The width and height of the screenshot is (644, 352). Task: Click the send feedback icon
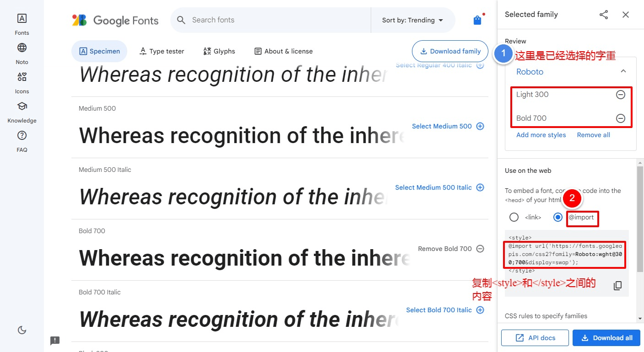click(55, 340)
